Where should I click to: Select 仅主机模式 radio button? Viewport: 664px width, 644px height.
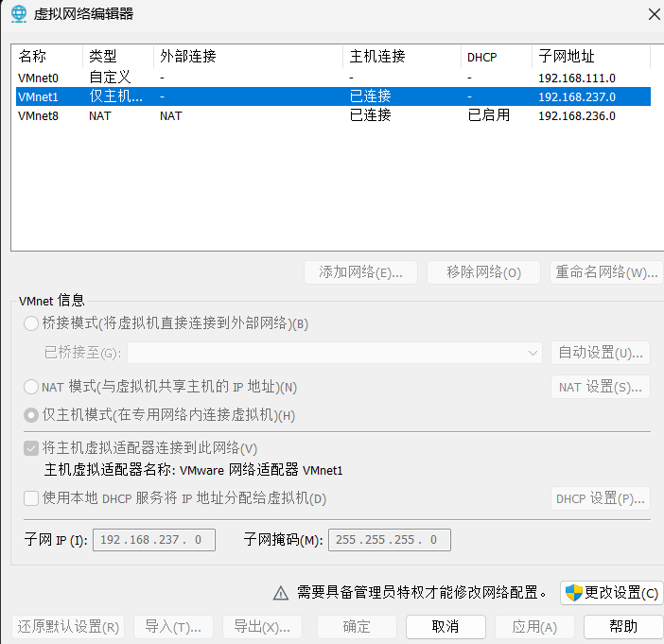point(31,415)
